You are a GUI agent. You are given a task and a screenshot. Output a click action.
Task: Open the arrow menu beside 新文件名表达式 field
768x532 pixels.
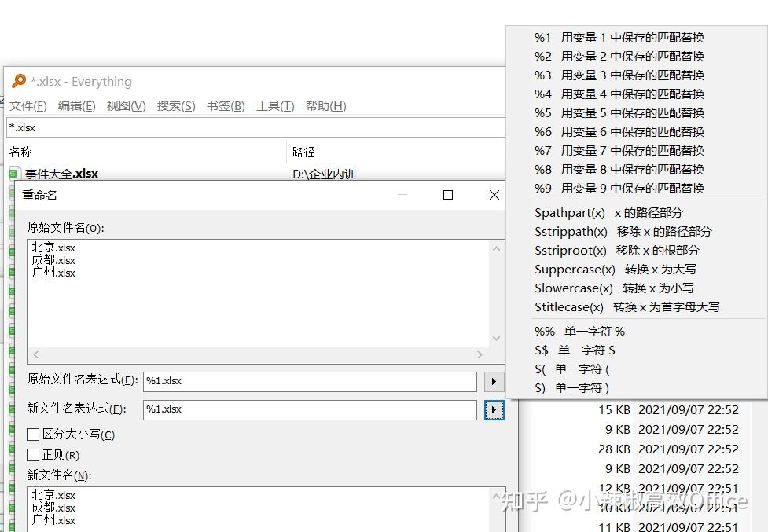[494, 409]
